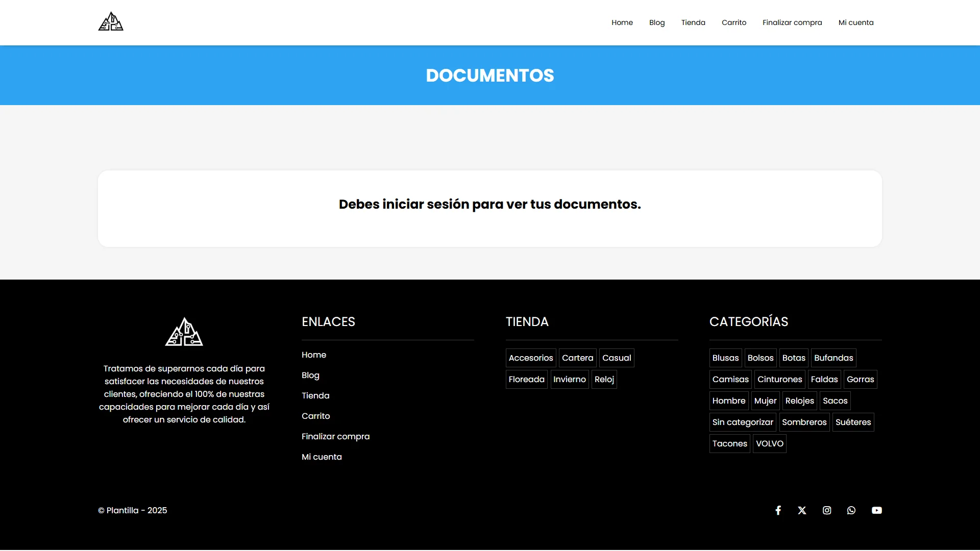
Task: Choose the Sombreros category
Action: (x=804, y=422)
